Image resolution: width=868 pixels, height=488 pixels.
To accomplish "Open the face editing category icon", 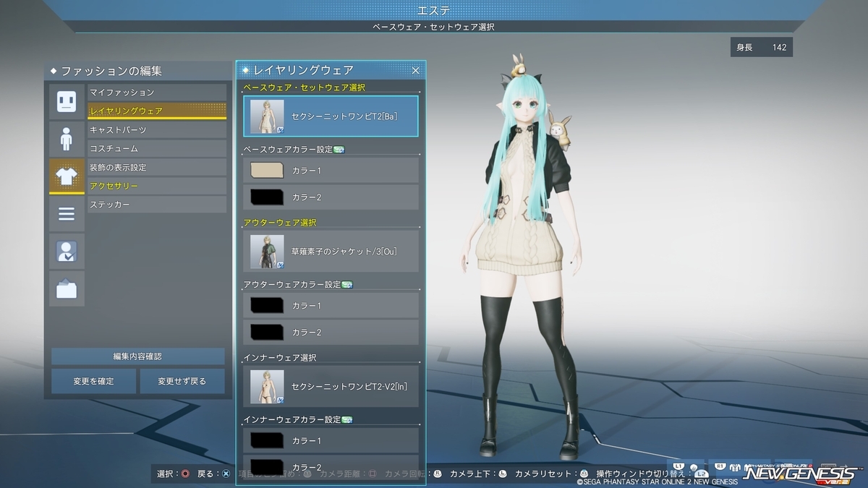I will [x=67, y=101].
